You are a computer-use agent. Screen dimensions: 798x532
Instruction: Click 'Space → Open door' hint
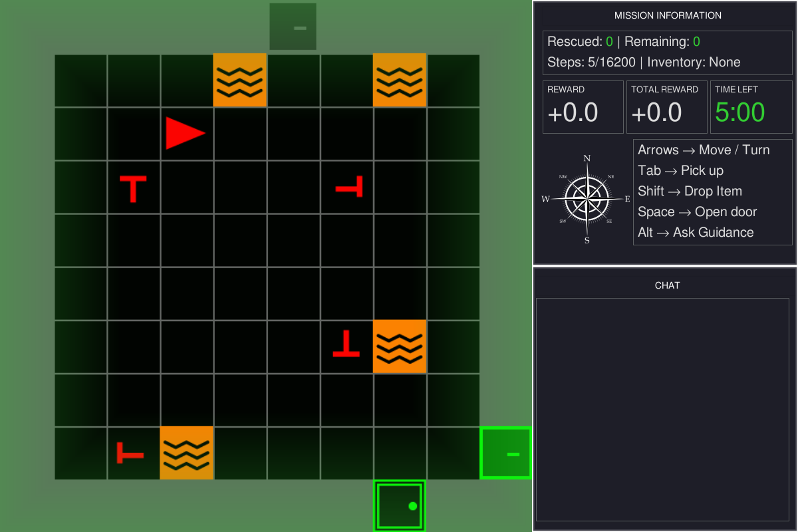pyautogui.click(x=697, y=211)
